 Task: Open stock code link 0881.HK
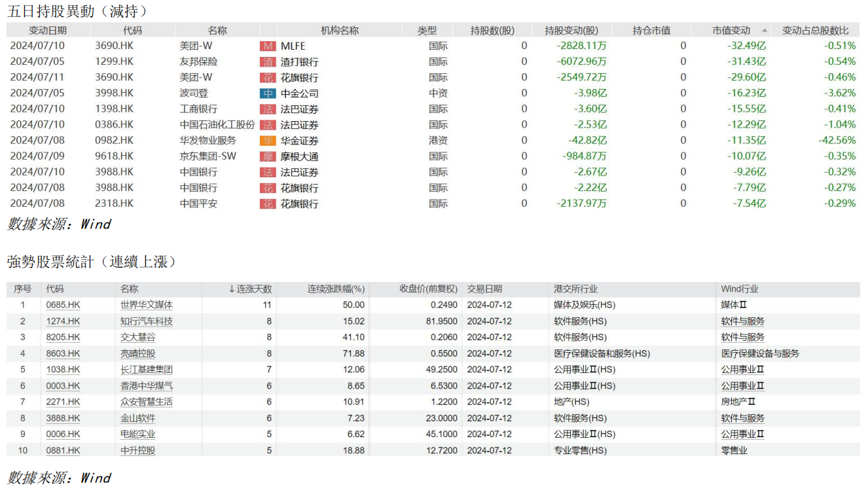pos(63,450)
